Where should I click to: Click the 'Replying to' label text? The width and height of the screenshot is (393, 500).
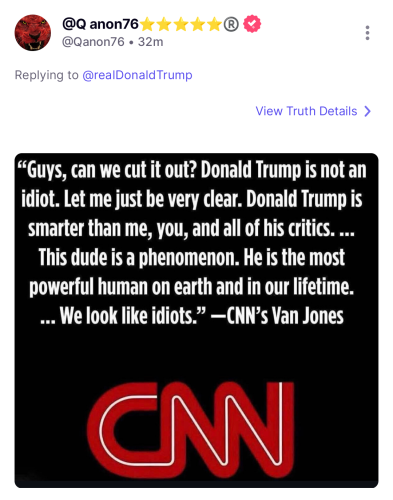(47, 75)
